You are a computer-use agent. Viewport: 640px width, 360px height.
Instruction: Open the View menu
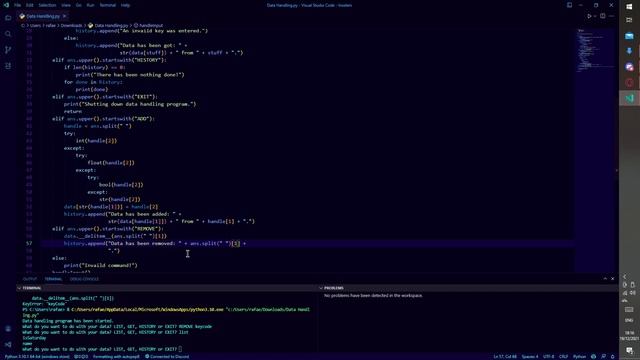coord(66,5)
